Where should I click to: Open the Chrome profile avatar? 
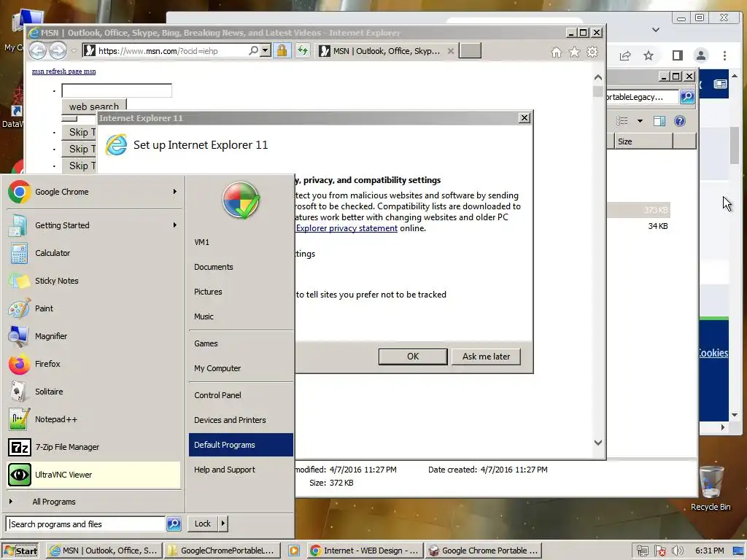tap(701, 55)
